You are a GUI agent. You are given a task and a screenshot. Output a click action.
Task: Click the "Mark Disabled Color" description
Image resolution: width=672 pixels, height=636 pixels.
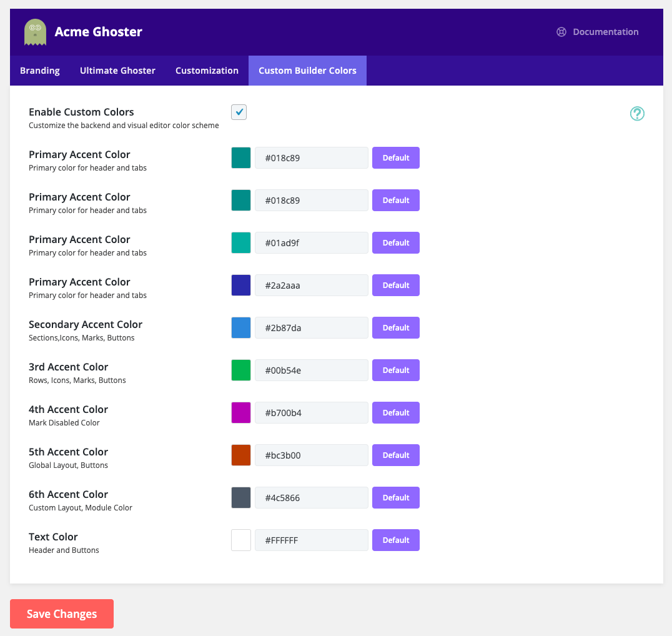64,423
